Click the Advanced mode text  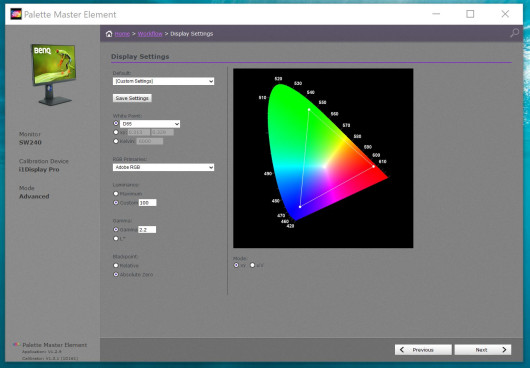click(x=34, y=196)
